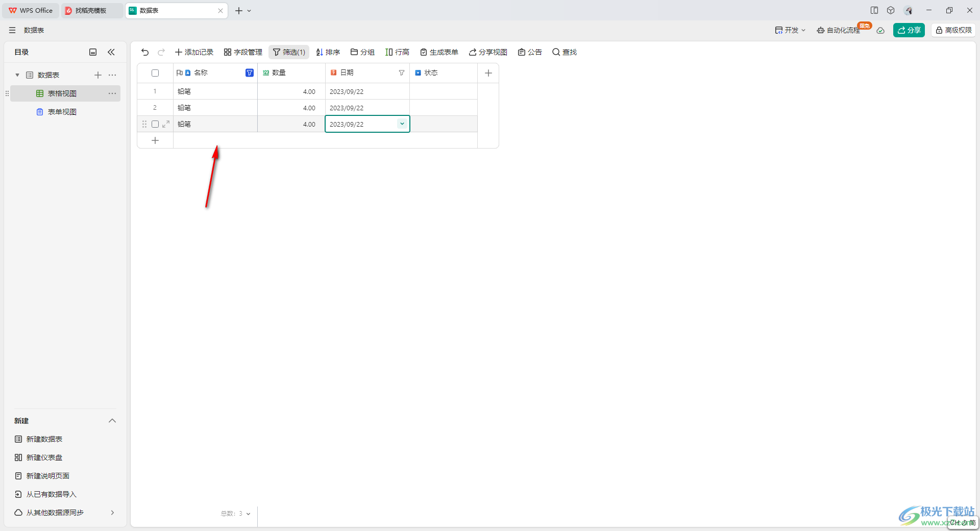Tick the checkbox on row three

tap(155, 124)
